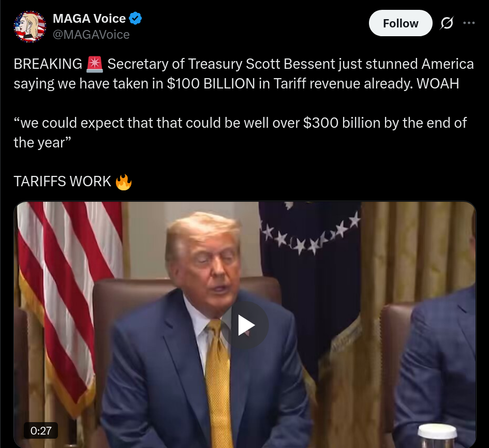Follow the MAGA Voice account
Viewport: 489px width, 448px height.
pos(401,23)
